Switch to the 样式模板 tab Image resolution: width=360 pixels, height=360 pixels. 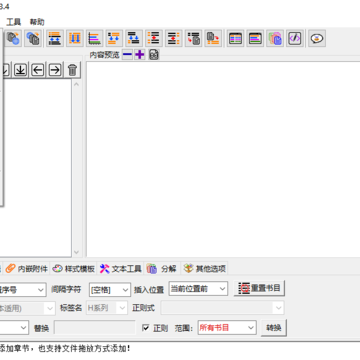[74, 268]
